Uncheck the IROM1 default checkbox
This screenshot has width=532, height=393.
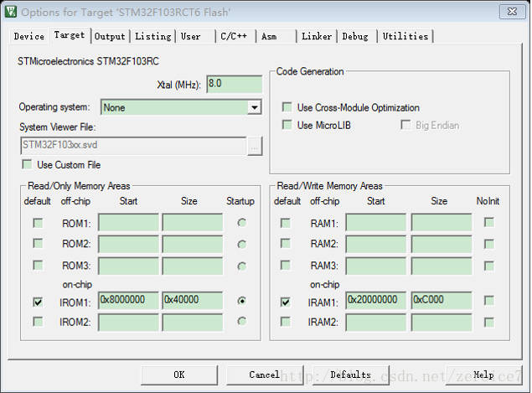[38, 302]
